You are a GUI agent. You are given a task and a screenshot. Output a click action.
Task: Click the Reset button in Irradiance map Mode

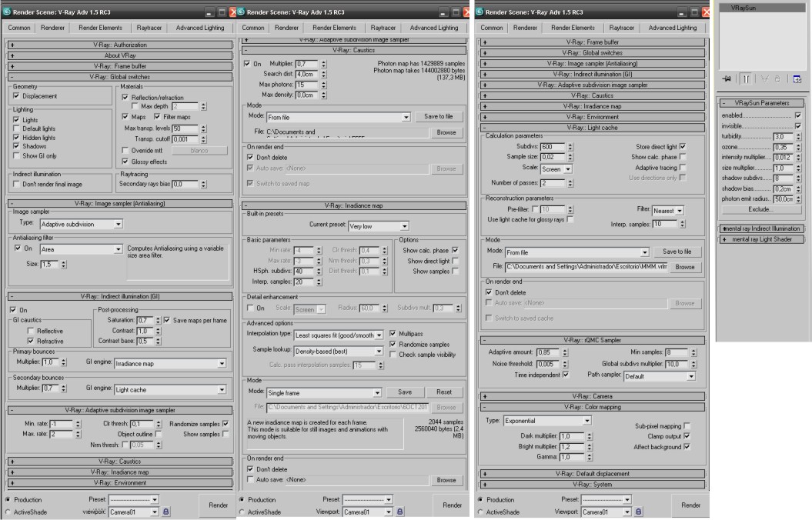pyautogui.click(x=444, y=392)
